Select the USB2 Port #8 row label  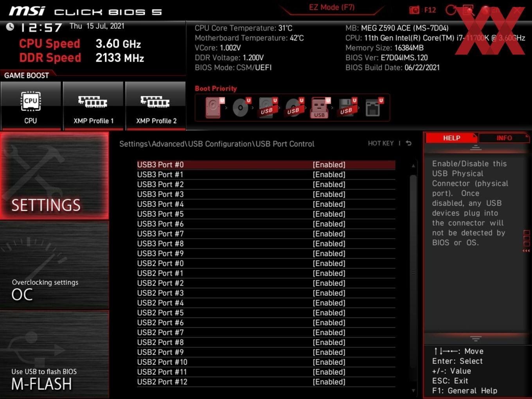click(160, 342)
